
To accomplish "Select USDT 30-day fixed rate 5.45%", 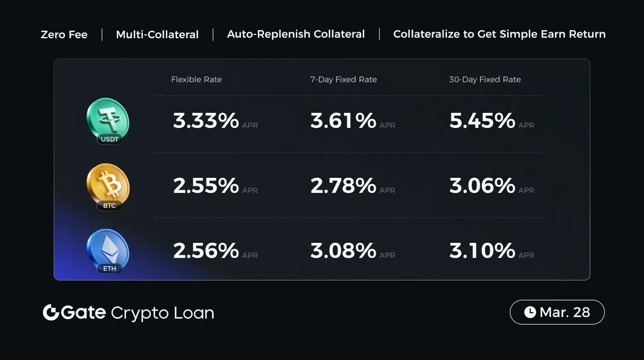I will pyautogui.click(x=482, y=121).
